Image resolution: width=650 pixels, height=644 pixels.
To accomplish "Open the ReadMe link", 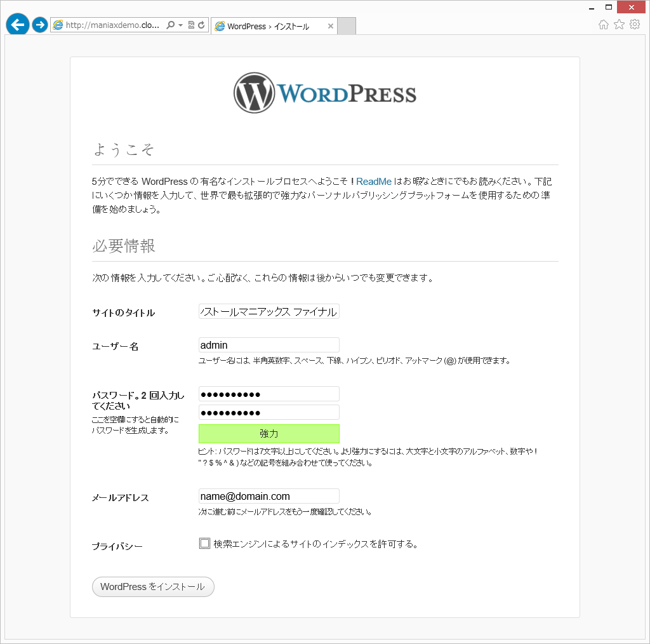I will click(x=373, y=182).
